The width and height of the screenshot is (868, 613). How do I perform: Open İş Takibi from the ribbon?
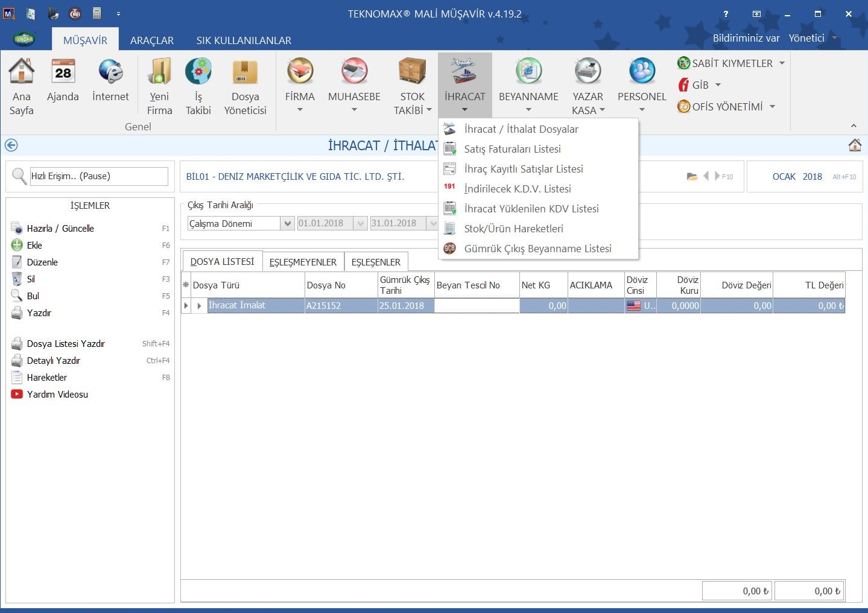pos(198,72)
